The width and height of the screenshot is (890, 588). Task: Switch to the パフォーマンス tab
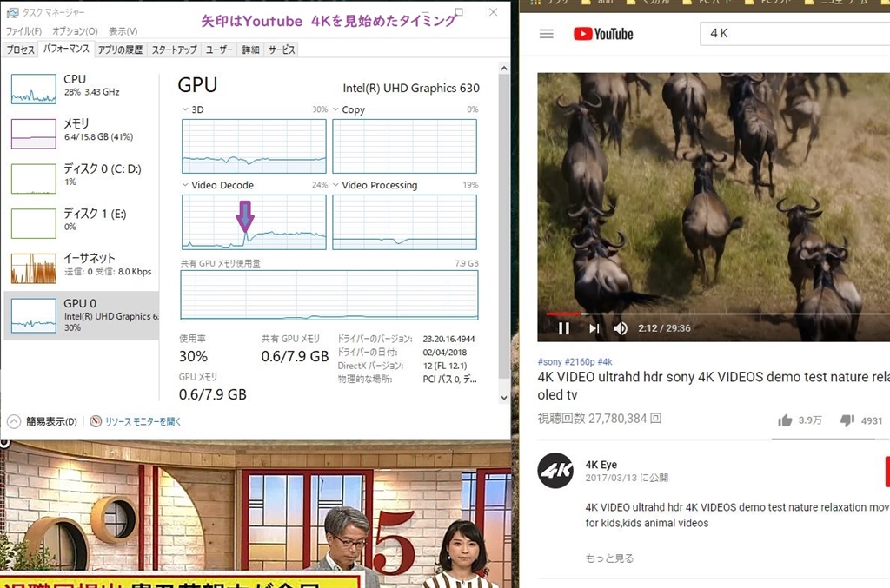[x=66, y=49]
